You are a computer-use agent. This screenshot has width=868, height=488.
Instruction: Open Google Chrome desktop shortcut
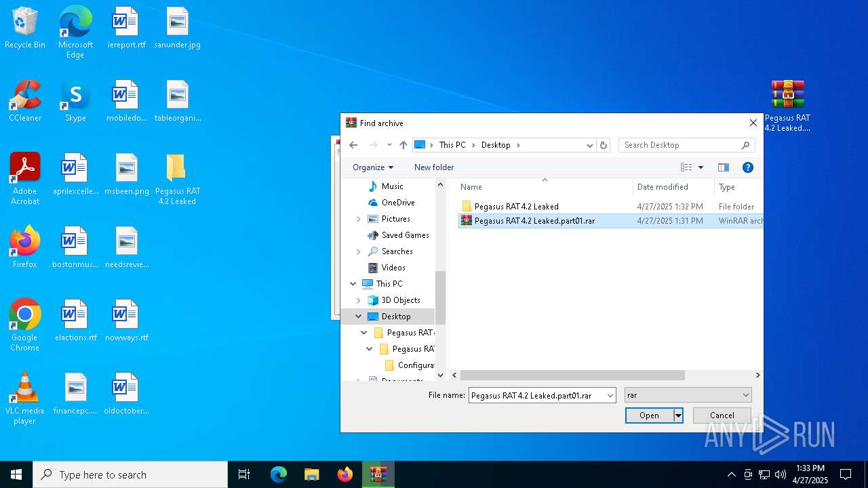point(25,325)
